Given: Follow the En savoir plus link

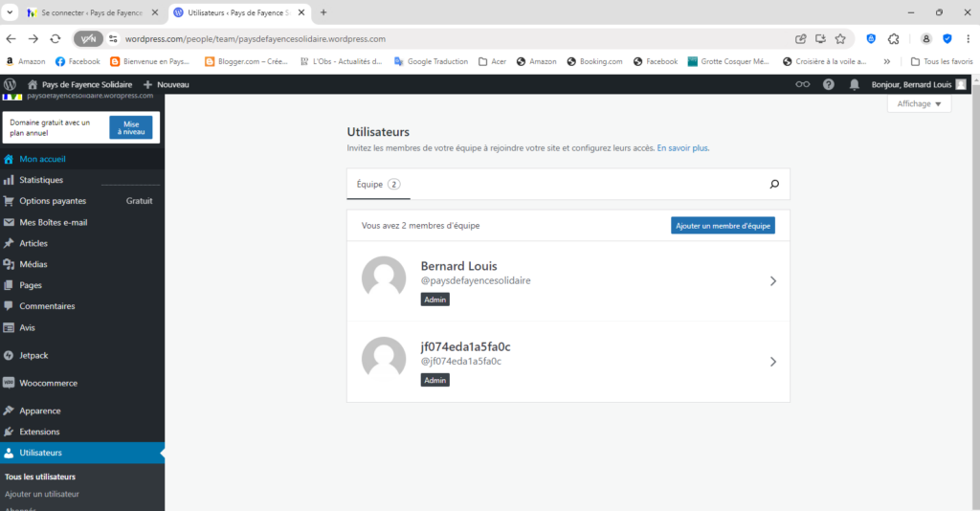Looking at the screenshot, I should [x=682, y=148].
